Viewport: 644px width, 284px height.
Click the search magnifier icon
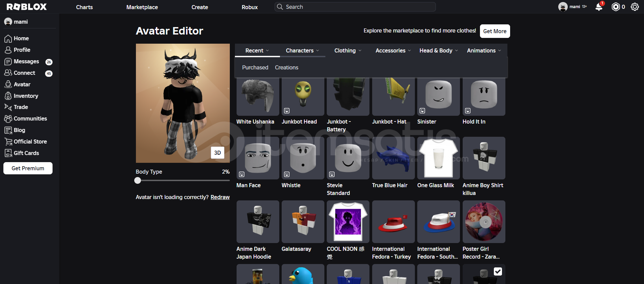pyautogui.click(x=280, y=7)
